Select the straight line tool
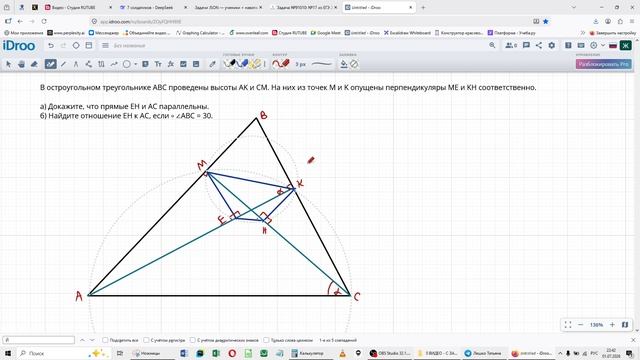Viewport: 640px width, 360px height. pos(63,64)
